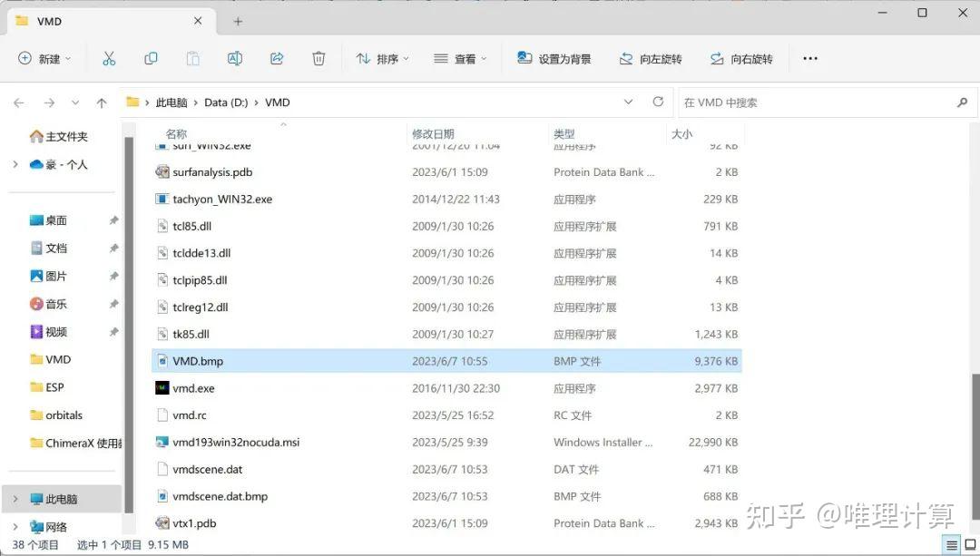This screenshot has width=980, height=556.
Task: Click the Delete (trash) icon
Action: pos(318,57)
